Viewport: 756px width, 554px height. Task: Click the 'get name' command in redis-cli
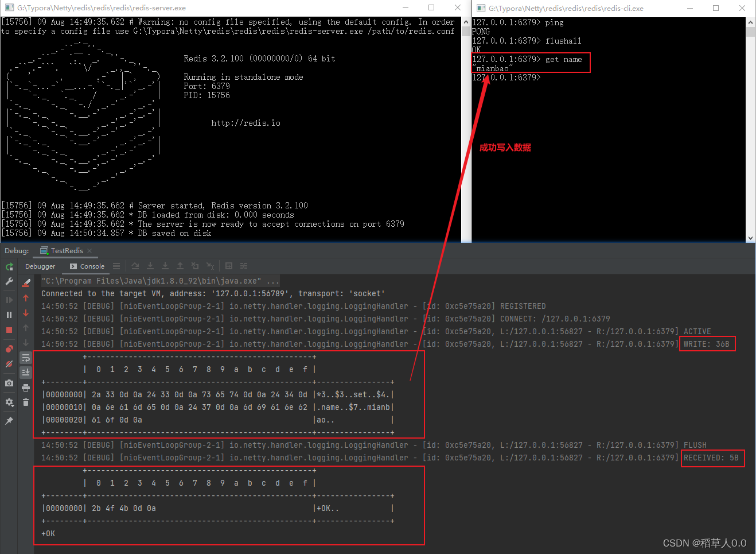coord(564,59)
